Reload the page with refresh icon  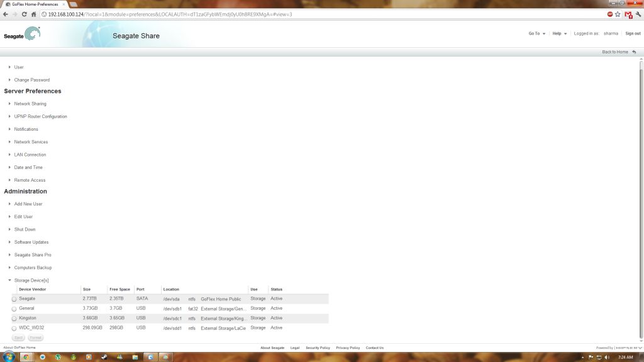click(25, 14)
